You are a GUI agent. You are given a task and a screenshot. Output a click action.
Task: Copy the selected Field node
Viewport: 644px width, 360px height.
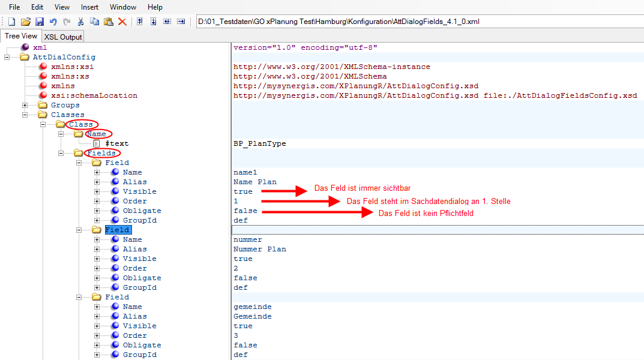94,21
